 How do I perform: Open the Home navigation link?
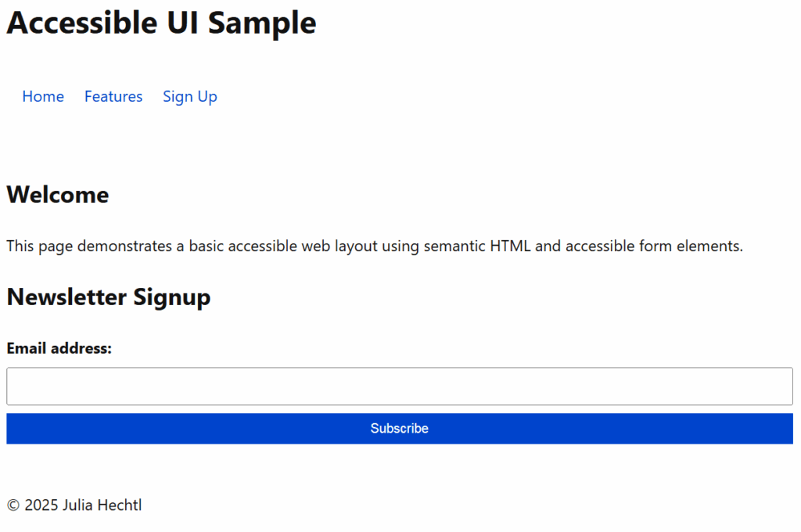click(x=43, y=96)
